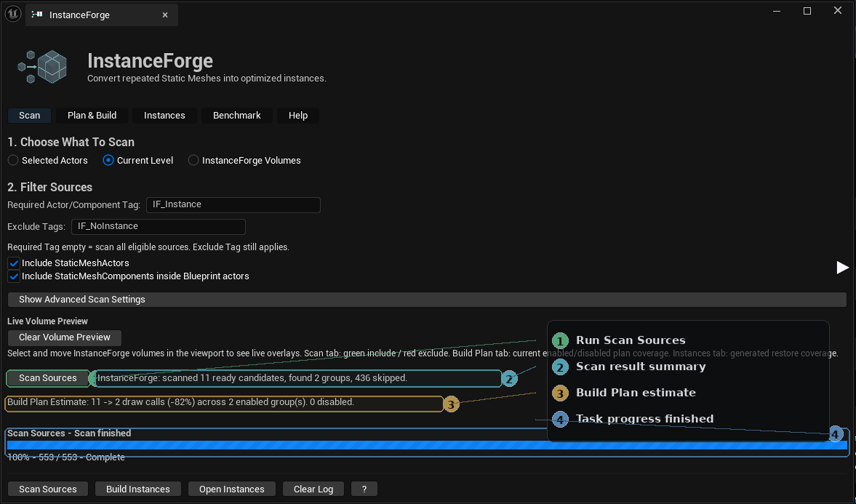Expand Show Advanced Scan Settings
The height and width of the screenshot is (504, 856).
(427, 299)
